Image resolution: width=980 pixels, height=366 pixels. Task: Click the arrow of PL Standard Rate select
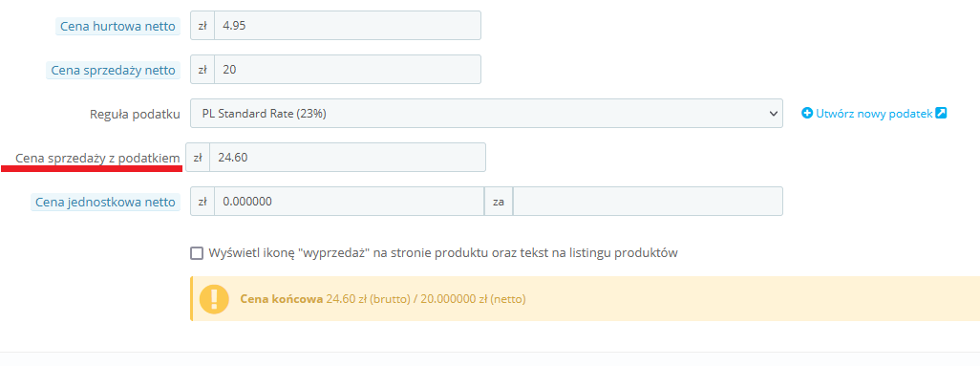pos(771,114)
